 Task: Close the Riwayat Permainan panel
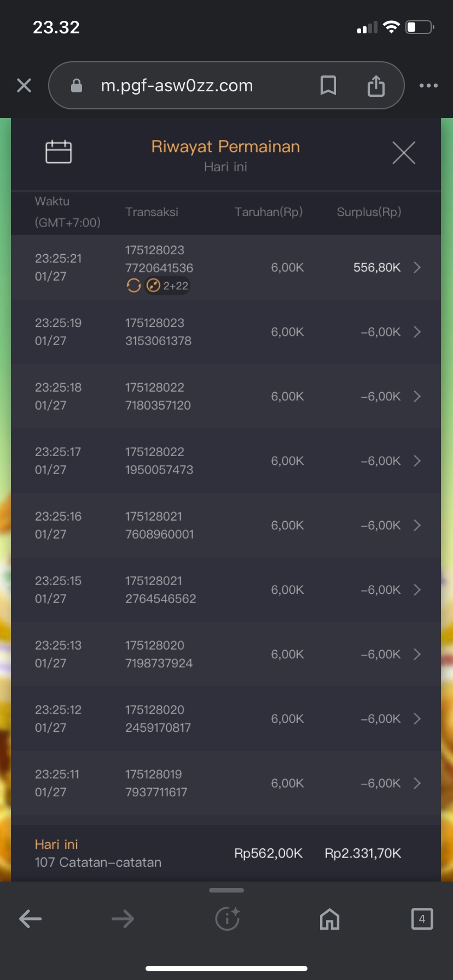(404, 153)
